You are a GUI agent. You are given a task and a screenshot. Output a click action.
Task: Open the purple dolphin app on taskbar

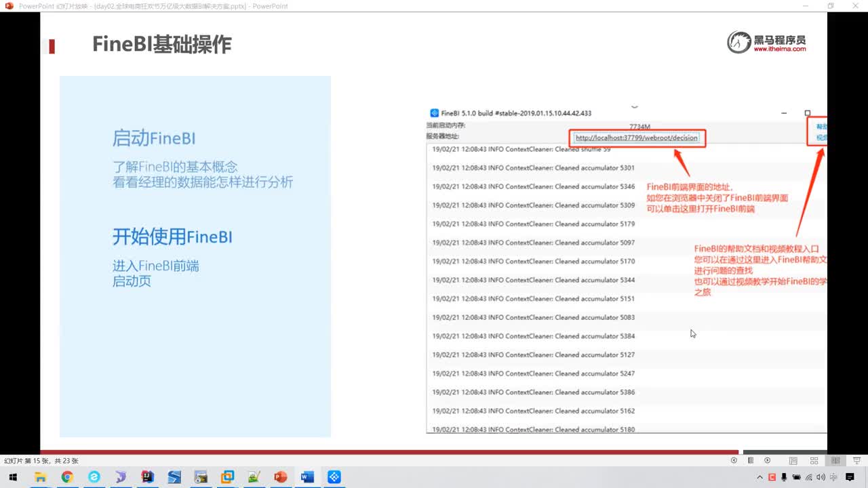coord(121,477)
